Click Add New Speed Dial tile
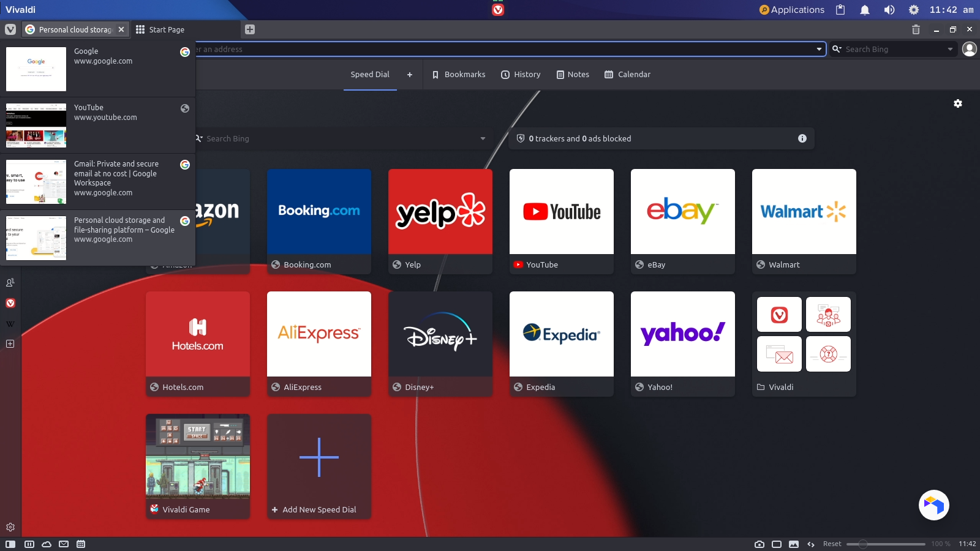The height and width of the screenshot is (551, 980). tap(319, 467)
